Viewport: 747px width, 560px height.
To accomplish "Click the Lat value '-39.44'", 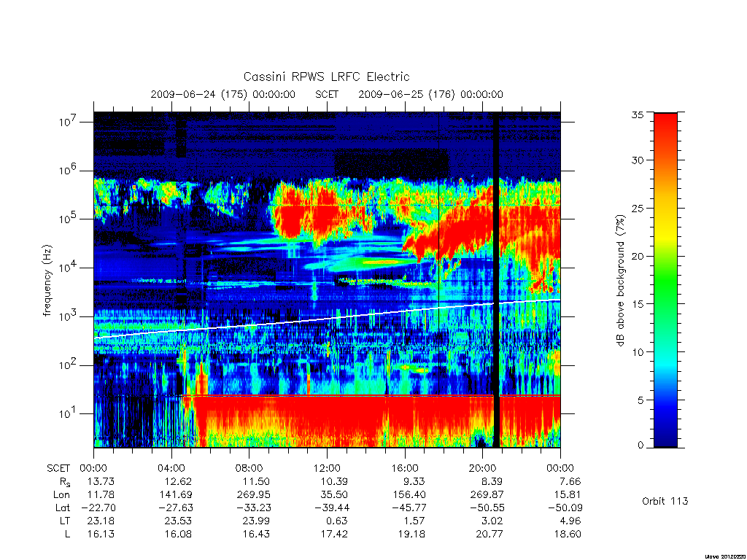I will coord(332,508).
